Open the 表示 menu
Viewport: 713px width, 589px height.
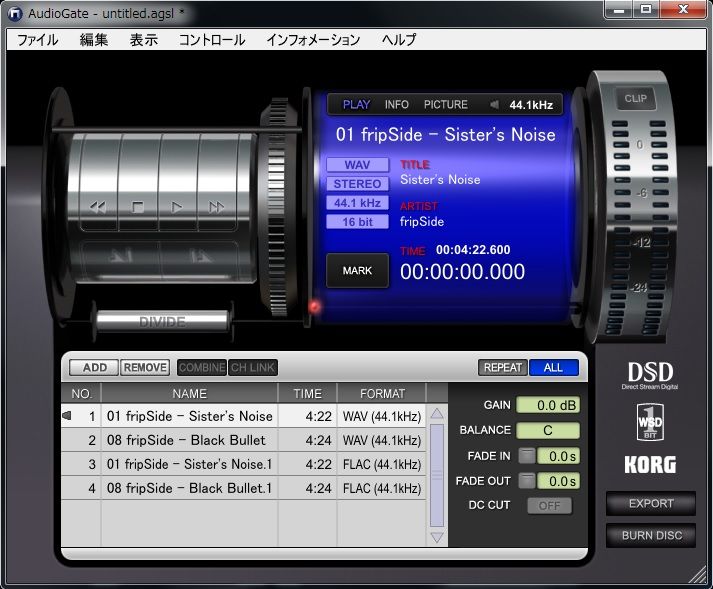coord(144,40)
